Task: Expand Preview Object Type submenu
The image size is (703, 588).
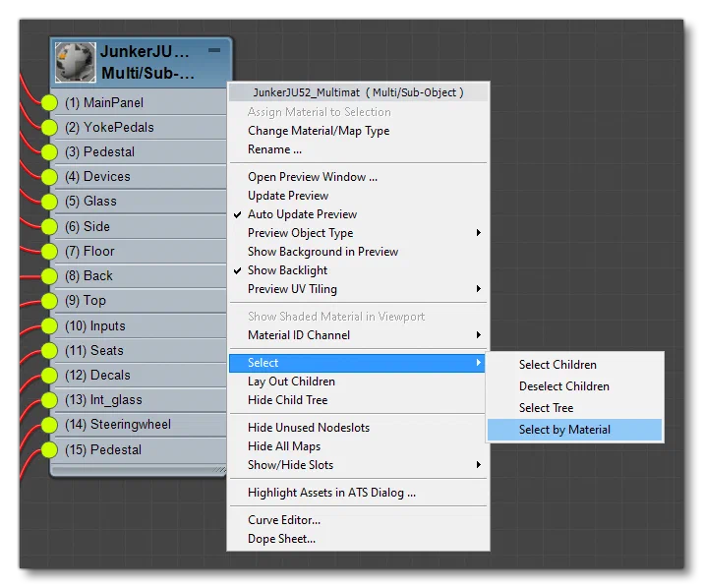Action: tap(358, 233)
